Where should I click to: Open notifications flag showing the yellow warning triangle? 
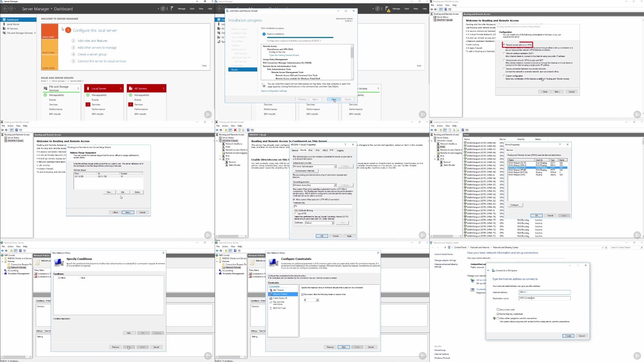[x=387, y=9]
